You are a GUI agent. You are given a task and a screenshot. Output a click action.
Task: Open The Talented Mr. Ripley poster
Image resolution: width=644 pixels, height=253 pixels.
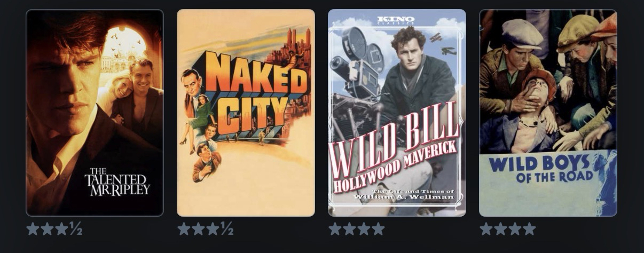(95, 113)
